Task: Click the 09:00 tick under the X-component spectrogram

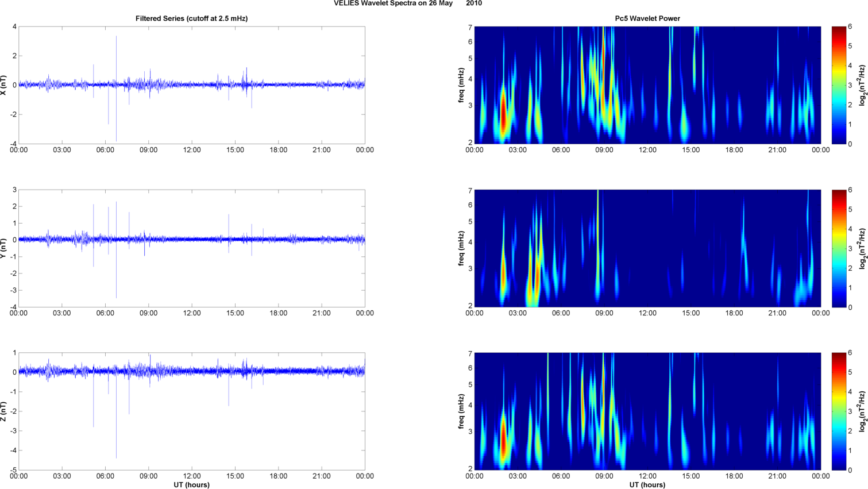Action: click(x=604, y=150)
